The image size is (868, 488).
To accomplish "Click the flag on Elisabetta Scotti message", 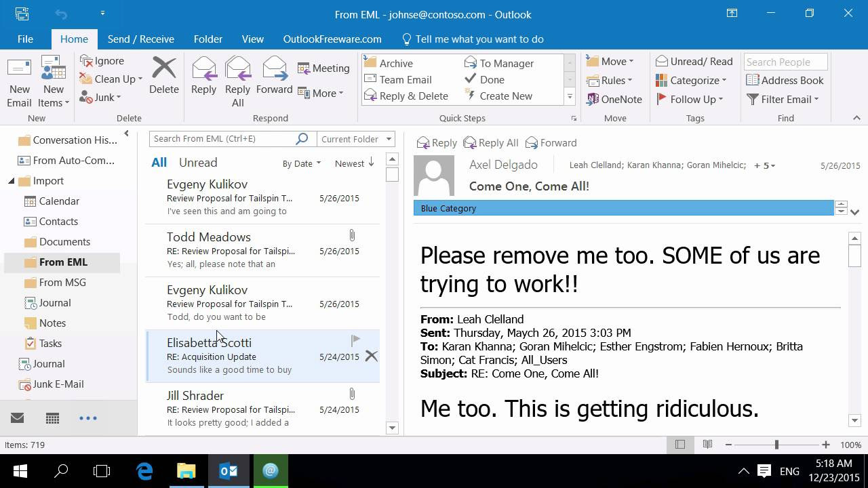I will 355,340.
